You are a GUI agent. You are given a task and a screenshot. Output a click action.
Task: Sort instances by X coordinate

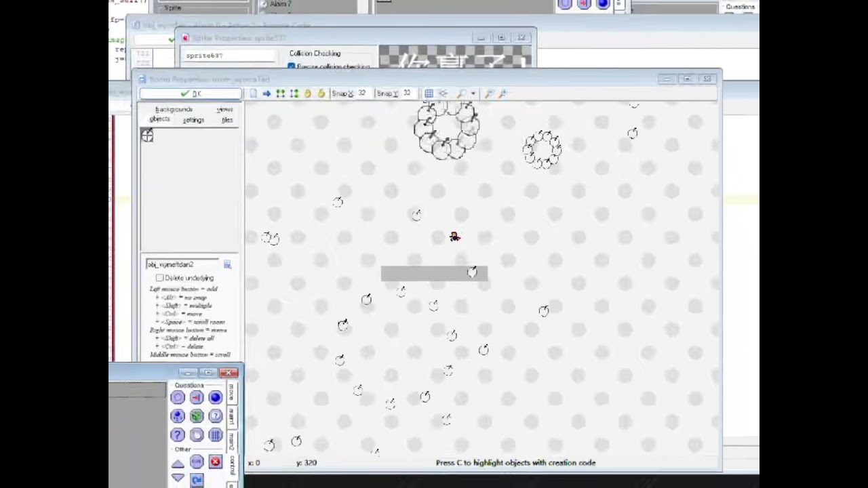pos(280,94)
